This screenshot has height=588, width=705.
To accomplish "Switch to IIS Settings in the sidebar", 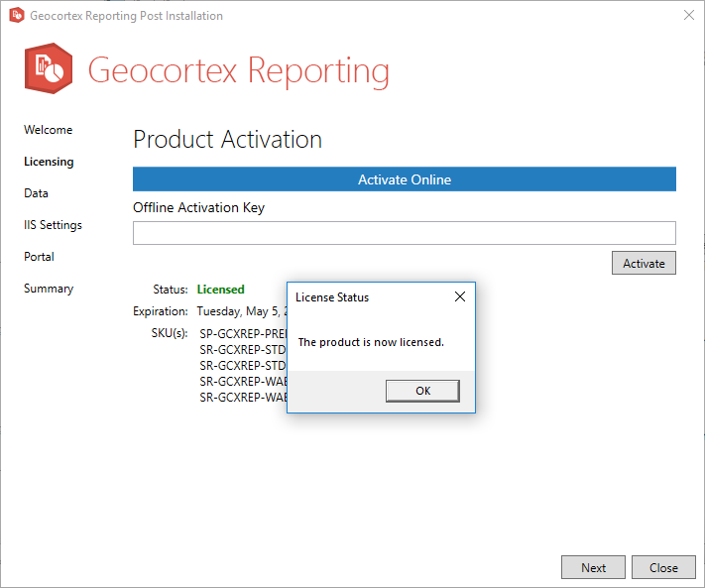I will [x=54, y=225].
